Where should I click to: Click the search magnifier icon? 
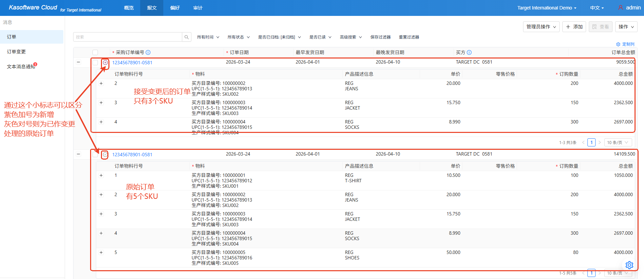point(186,37)
